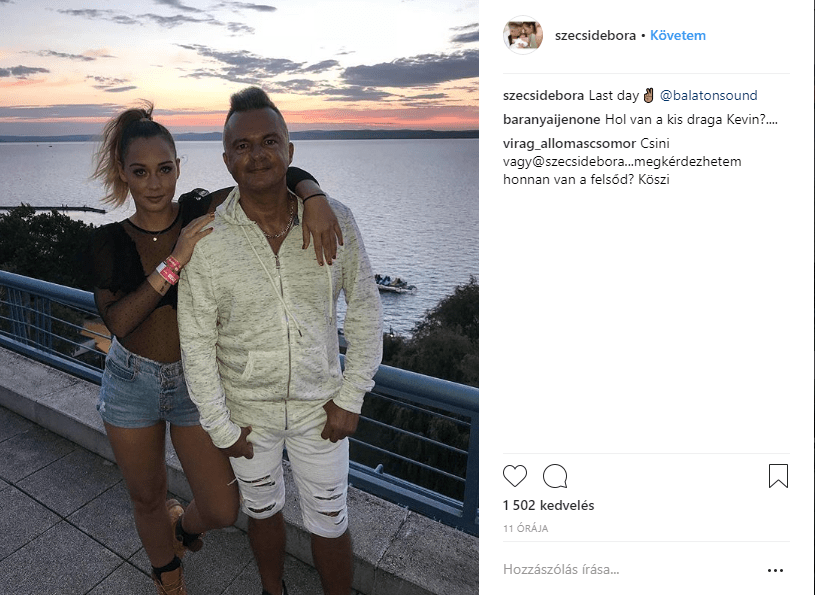This screenshot has height=595, width=815.
Task: Like the post with the heart icon
Action: click(515, 476)
